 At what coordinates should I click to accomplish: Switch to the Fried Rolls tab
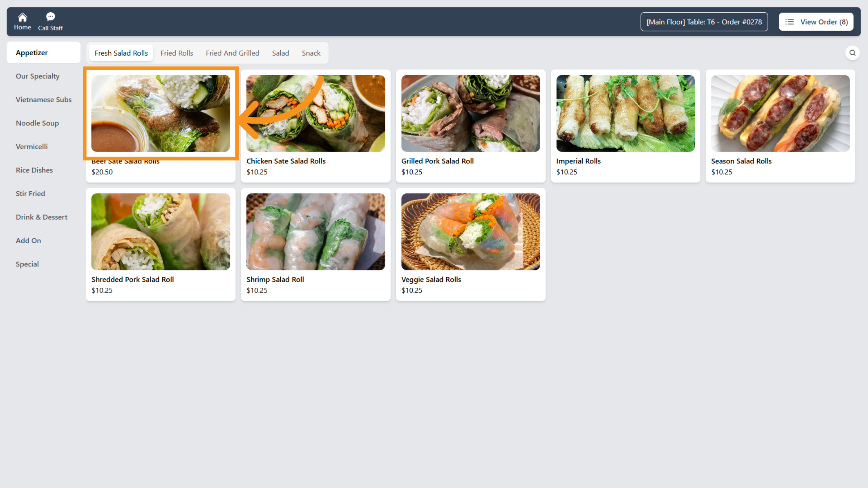tap(177, 53)
